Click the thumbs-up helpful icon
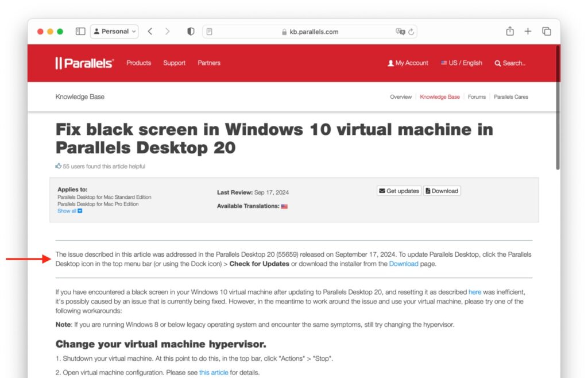The image size is (588, 378). 58,165
